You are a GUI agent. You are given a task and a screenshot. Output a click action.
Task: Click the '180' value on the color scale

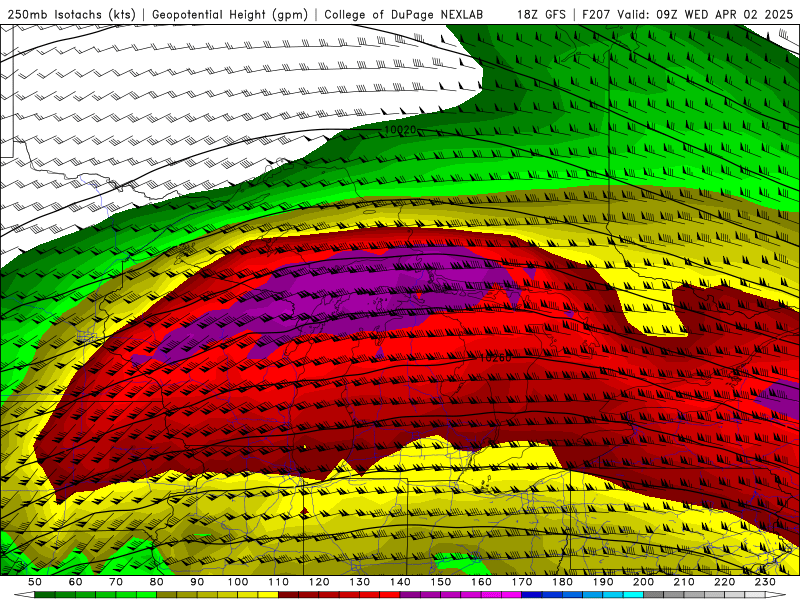click(x=562, y=582)
